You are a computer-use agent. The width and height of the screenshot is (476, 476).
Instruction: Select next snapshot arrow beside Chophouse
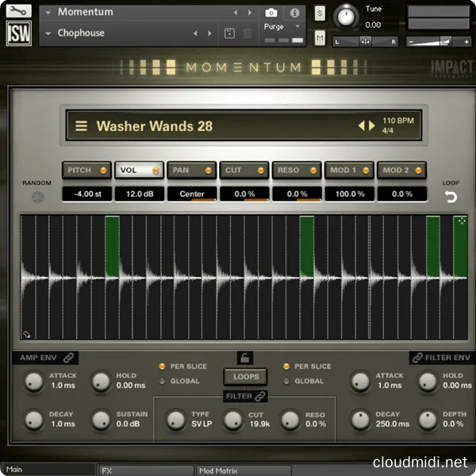[x=209, y=33]
